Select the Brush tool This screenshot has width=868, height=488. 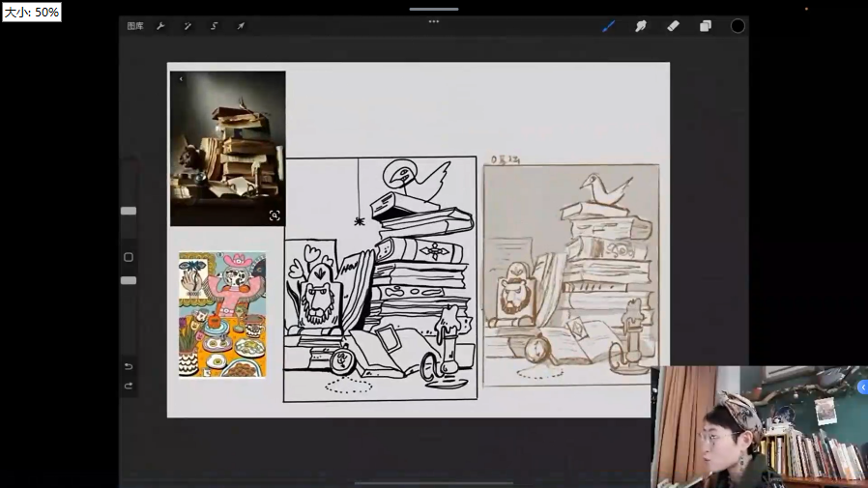point(608,26)
